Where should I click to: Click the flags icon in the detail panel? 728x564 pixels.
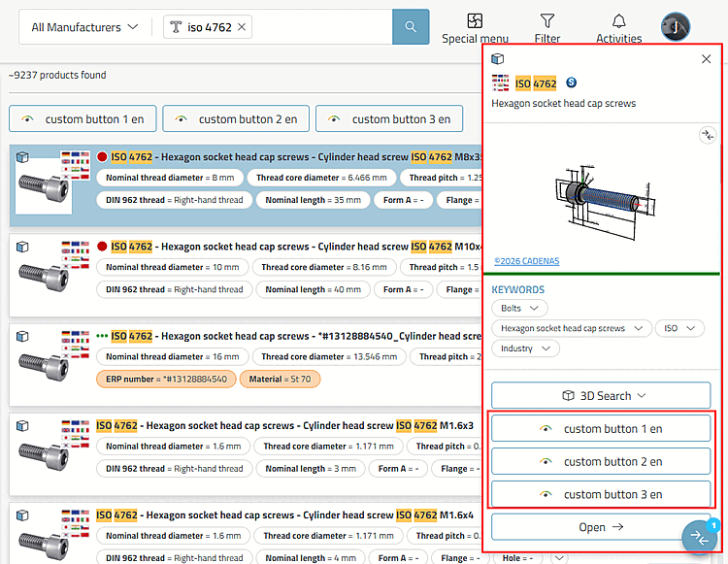[501, 83]
